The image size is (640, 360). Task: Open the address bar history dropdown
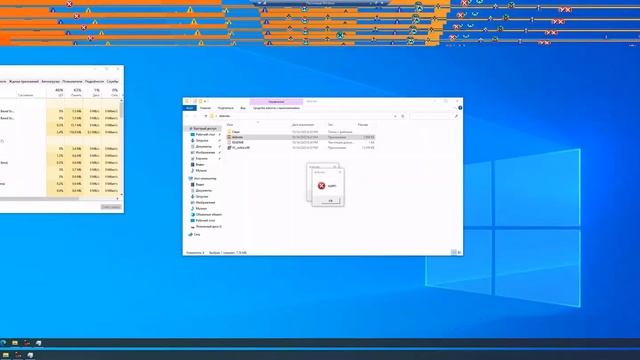[x=395, y=116]
